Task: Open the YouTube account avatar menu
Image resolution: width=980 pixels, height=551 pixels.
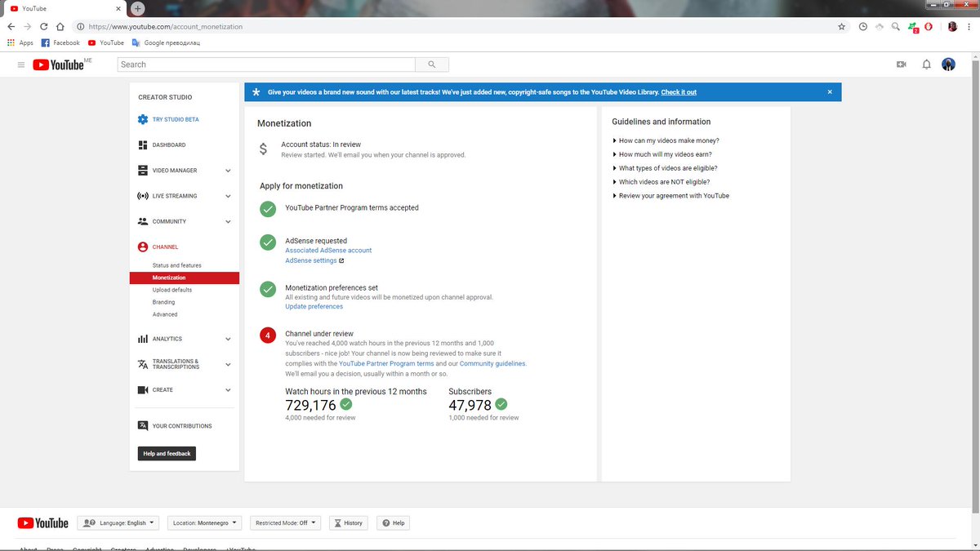Action: pyautogui.click(x=949, y=64)
